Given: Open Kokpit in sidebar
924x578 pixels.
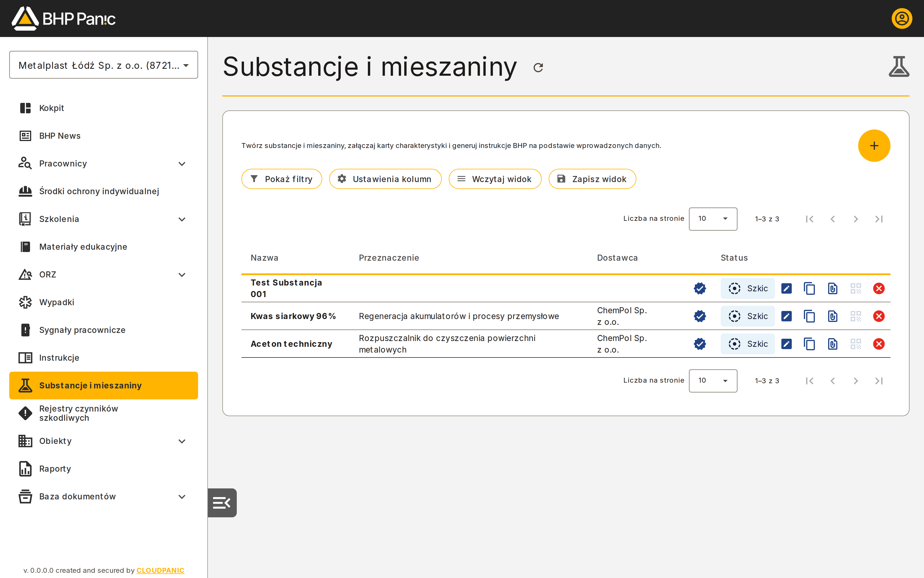Looking at the screenshot, I should point(103,108).
